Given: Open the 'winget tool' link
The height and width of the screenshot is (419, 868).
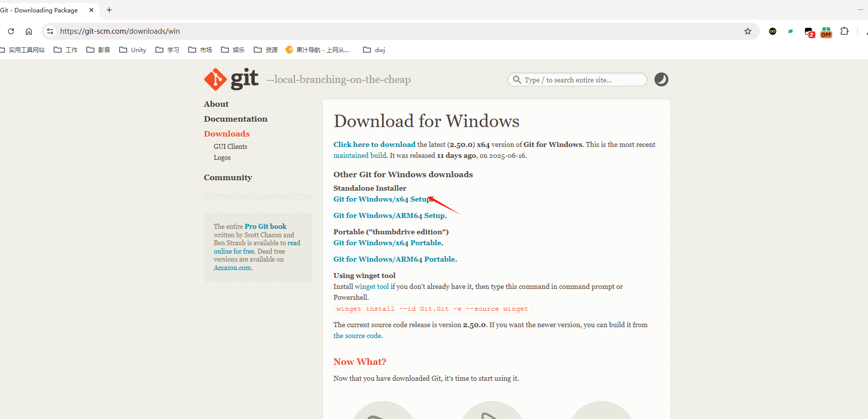Looking at the screenshot, I should (x=371, y=286).
